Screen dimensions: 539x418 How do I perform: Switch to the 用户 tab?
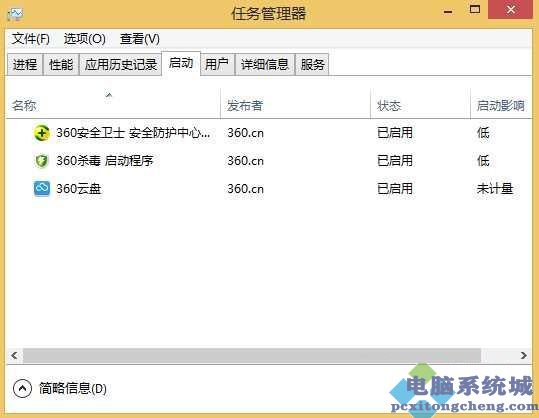click(x=217, y=64)
